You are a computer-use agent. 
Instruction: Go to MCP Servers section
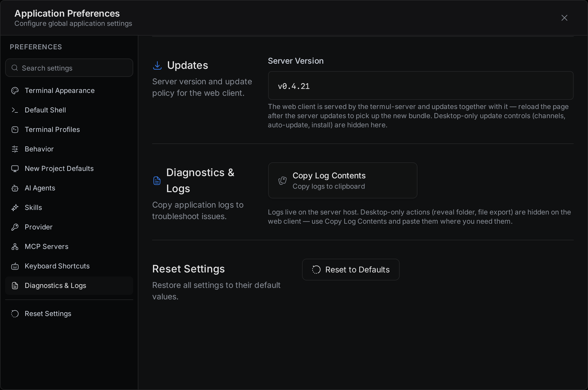69,247
